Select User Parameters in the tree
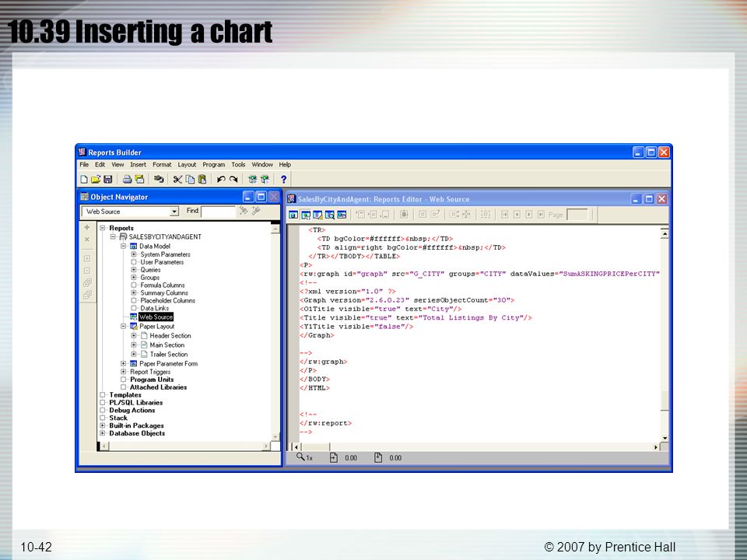The image size is (747, 560). point(162,262)
